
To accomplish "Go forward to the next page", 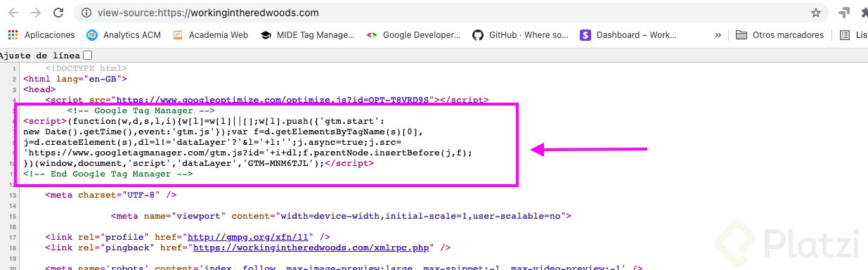I will click(36, 13).
